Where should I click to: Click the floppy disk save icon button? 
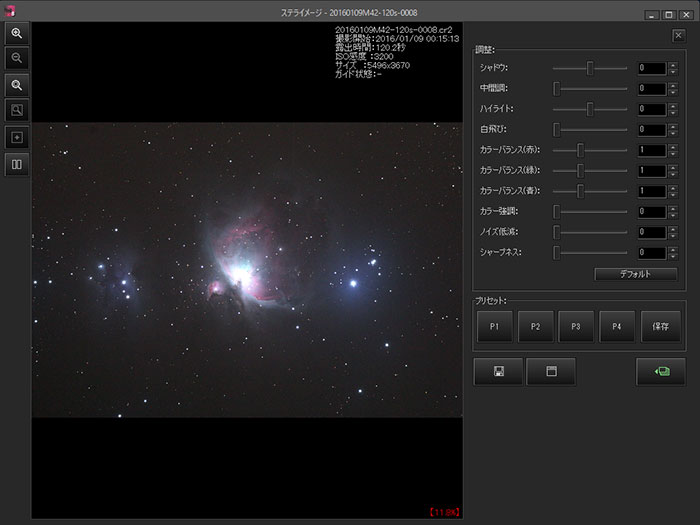pos(498,371)
